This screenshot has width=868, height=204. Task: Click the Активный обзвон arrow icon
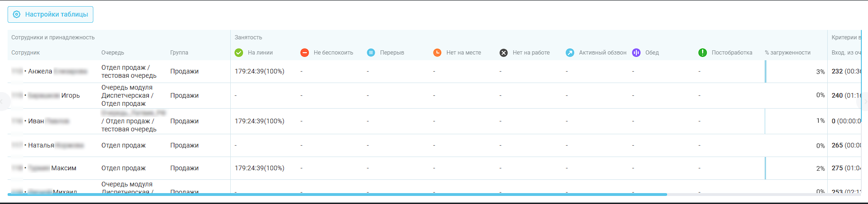click(x=570, y=53)
